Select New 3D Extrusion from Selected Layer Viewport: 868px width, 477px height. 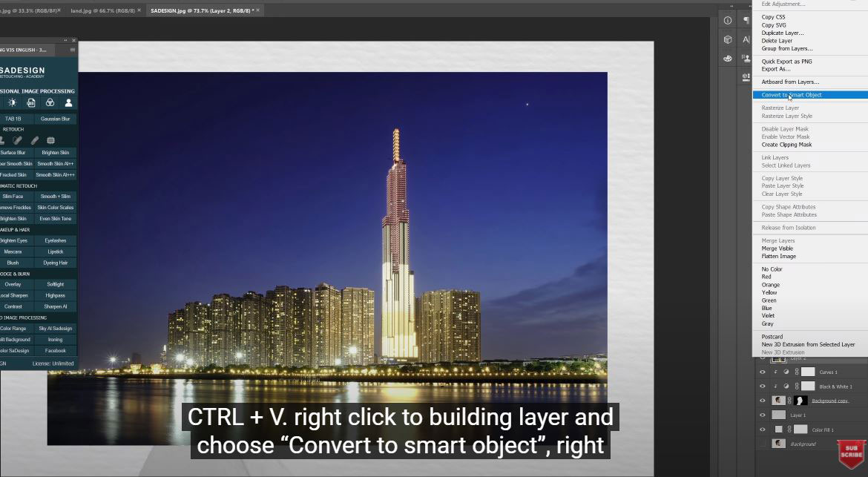tap(808, 344)
